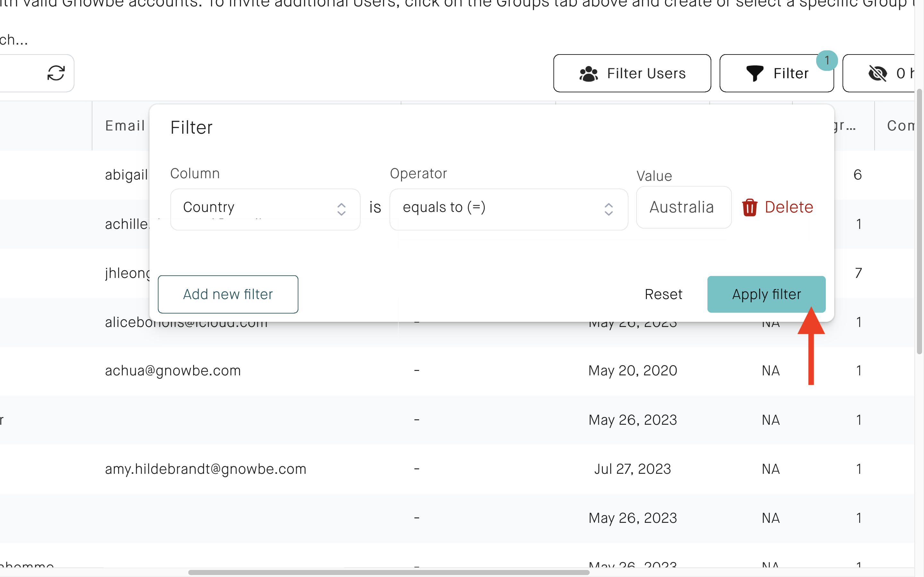Show the hidden columns via the eye toggle
This screenshot has height=577, width=924.
click(879, 73)
